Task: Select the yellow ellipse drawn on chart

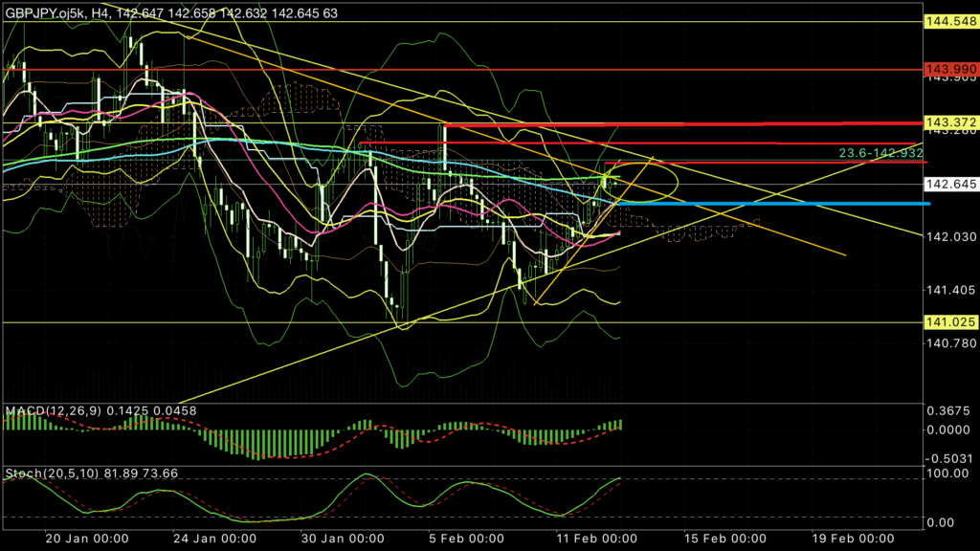Action: [x=640, y=182]
